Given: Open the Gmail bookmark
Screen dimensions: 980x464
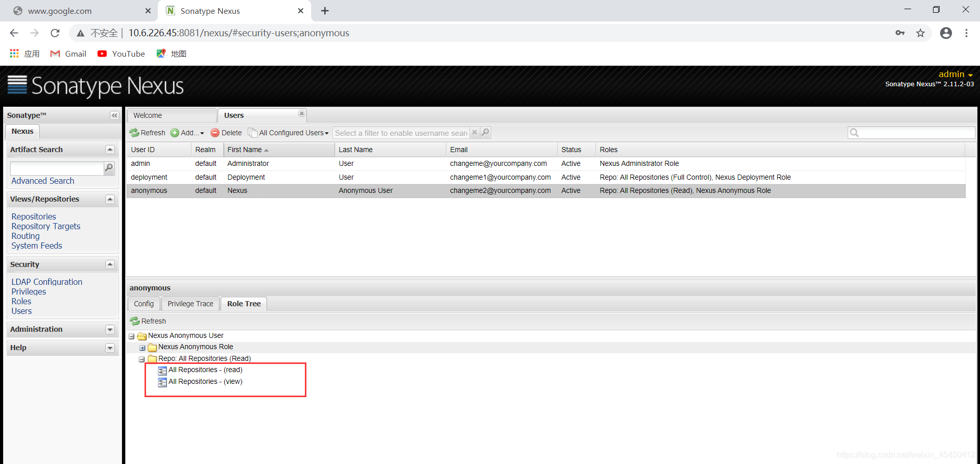Looking at the screenshot, I should (x=68, y=54).
